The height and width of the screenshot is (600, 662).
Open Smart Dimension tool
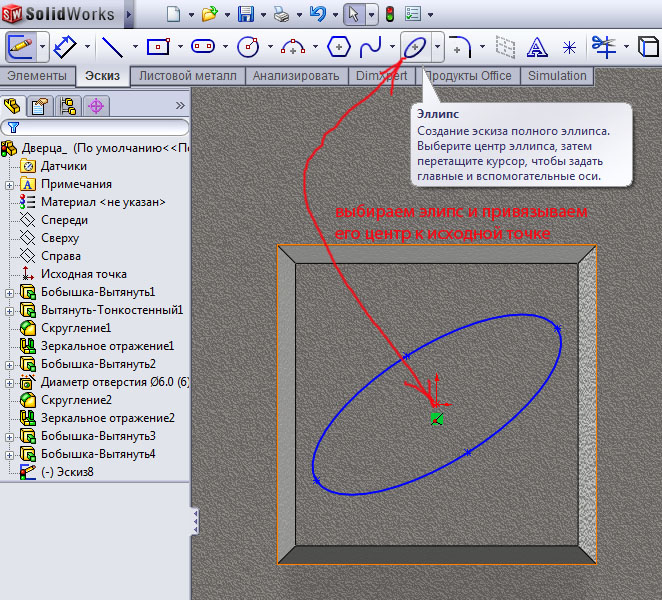66,46
